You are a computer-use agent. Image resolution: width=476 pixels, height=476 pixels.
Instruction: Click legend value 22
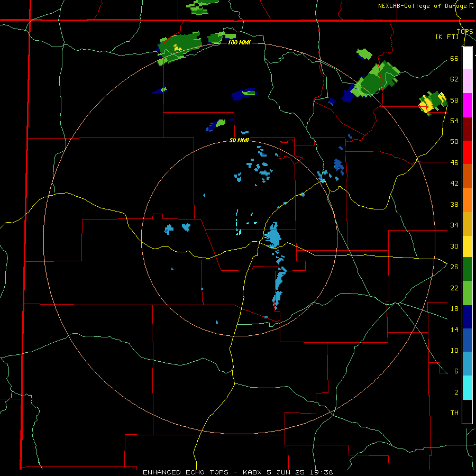pos(454,288)
